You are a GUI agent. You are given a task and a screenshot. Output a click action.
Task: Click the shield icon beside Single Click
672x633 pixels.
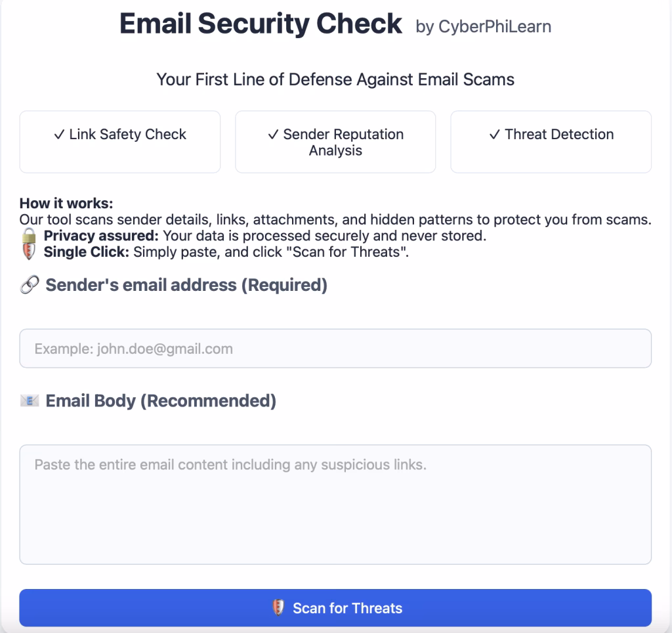(x=29, y=251)
